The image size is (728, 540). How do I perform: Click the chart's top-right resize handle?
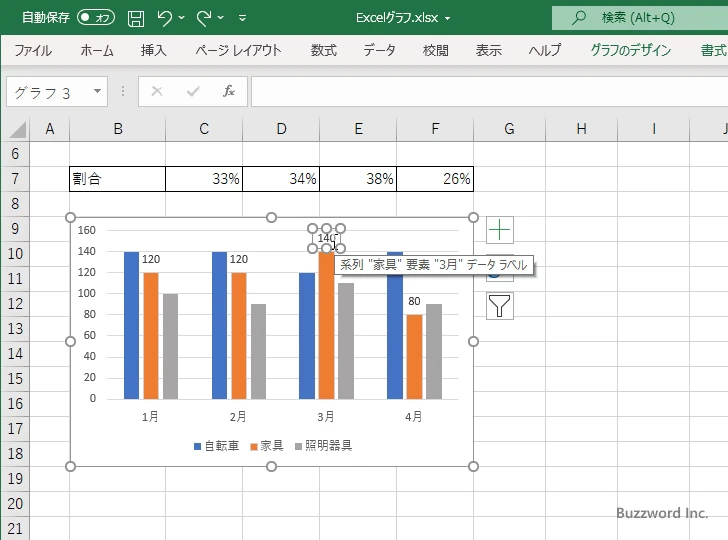click(x=473, y=217)
